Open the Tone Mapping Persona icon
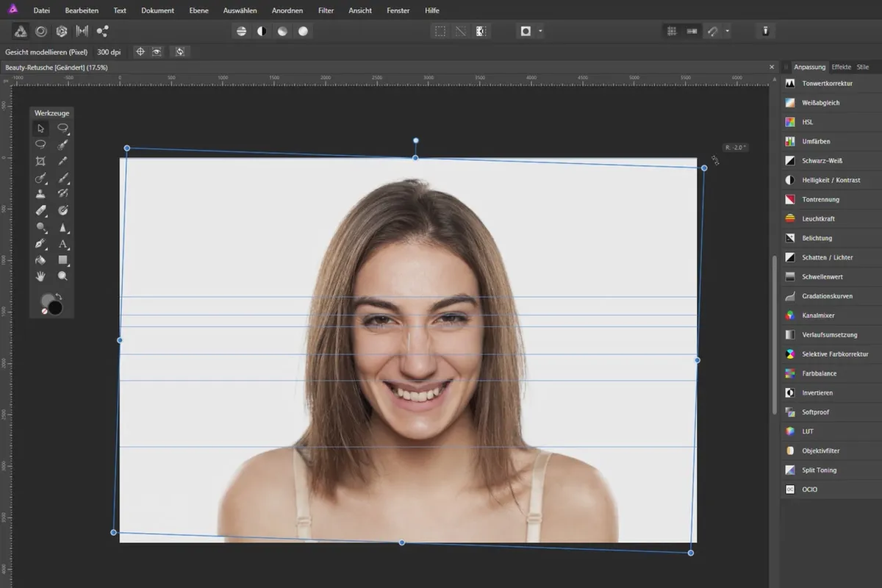882x588 pixels. click(82, 32)
